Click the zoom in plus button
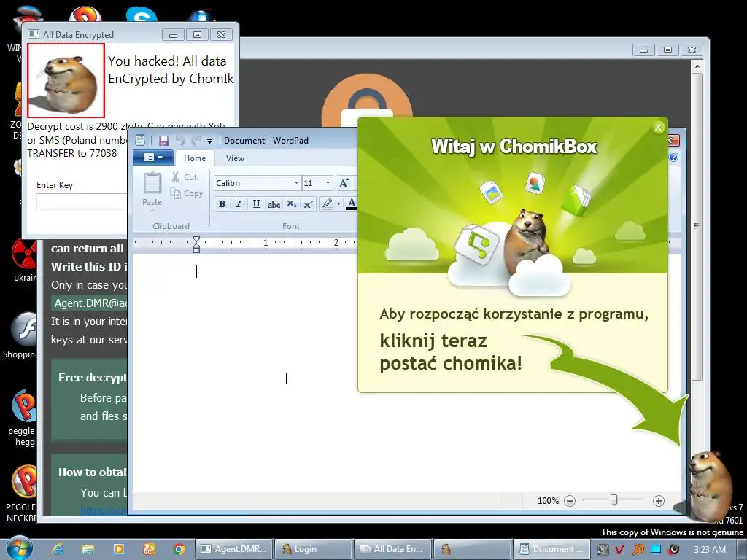This screenshot has width=747, height=560. [x=659, y=501]
